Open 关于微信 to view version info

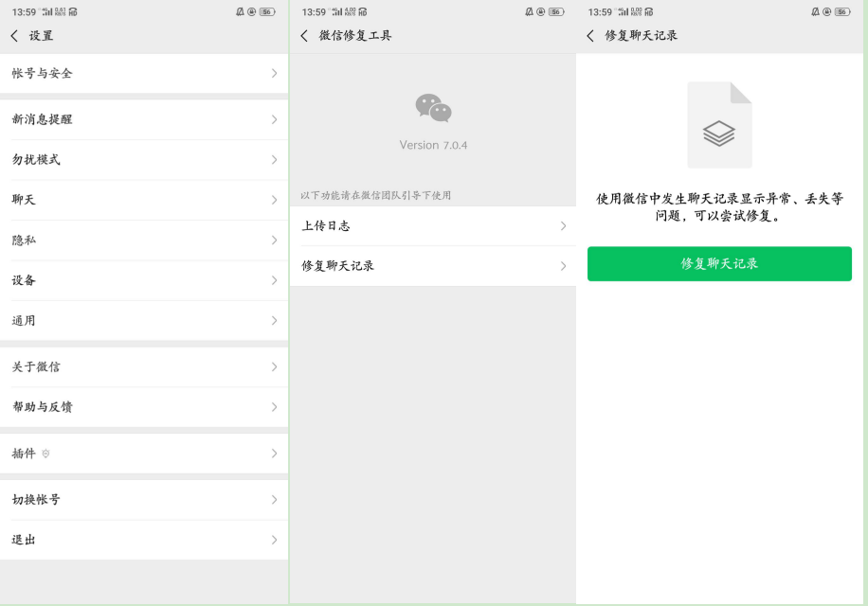144,366
